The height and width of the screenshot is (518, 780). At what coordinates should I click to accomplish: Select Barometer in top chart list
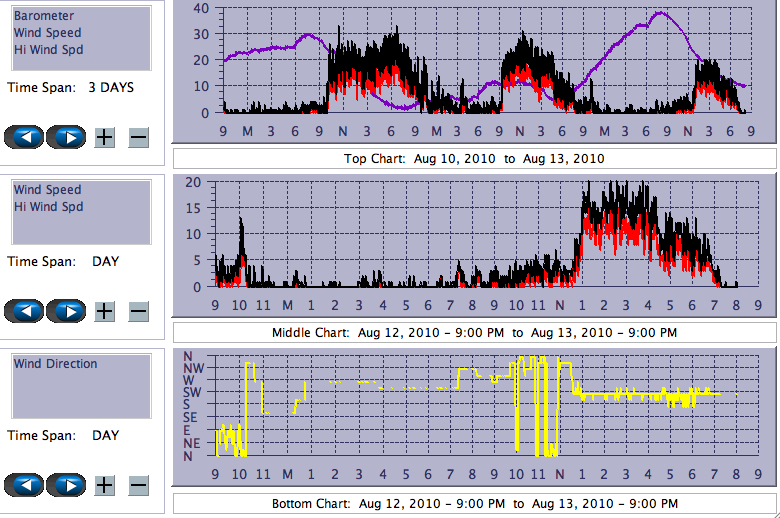click(x=44, y=16)
